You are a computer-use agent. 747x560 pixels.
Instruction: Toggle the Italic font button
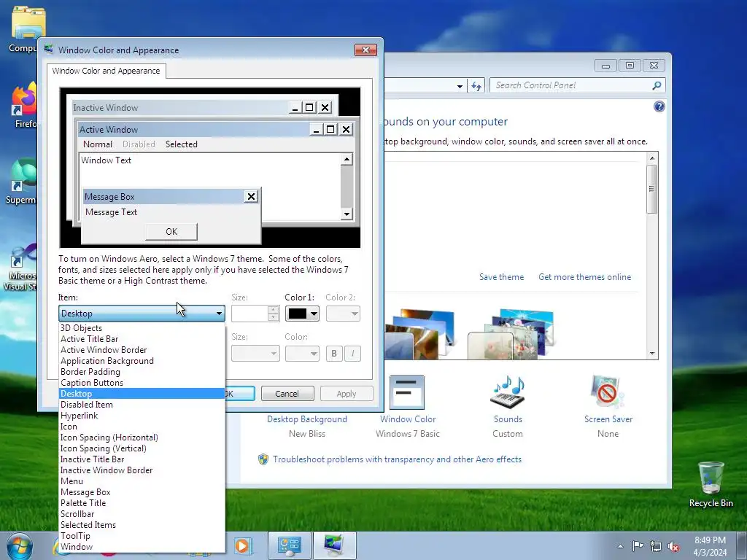(352, 354)
